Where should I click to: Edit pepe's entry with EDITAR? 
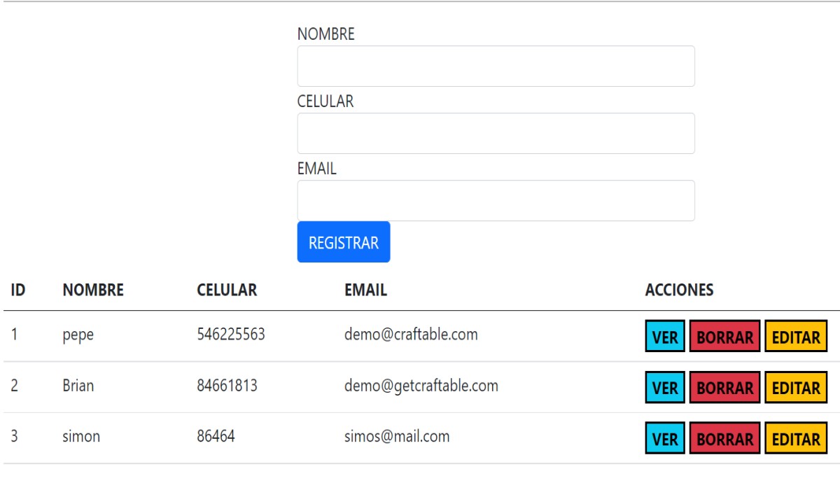[796, 337]
